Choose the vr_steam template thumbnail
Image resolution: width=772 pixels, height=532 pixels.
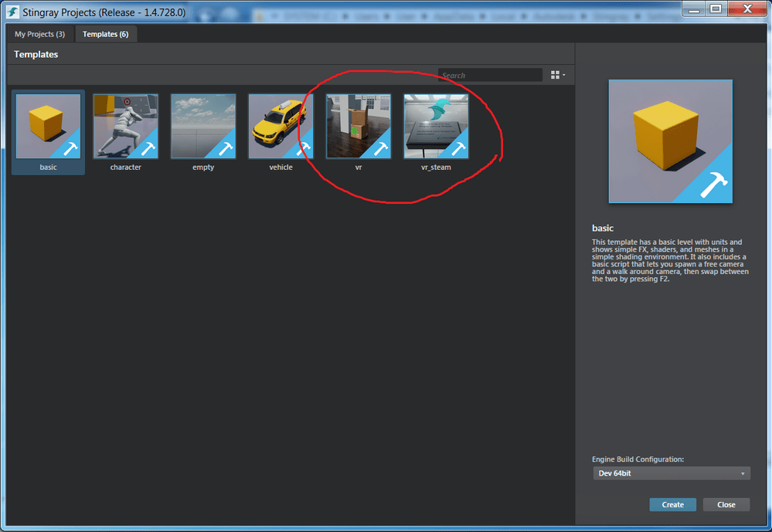tap(436, 127)
